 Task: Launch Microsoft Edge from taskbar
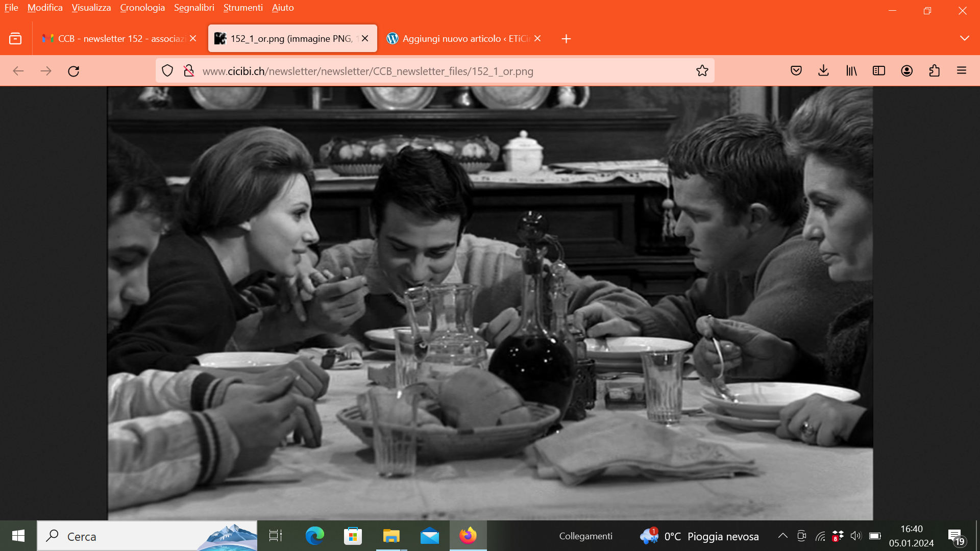point(314,536)
